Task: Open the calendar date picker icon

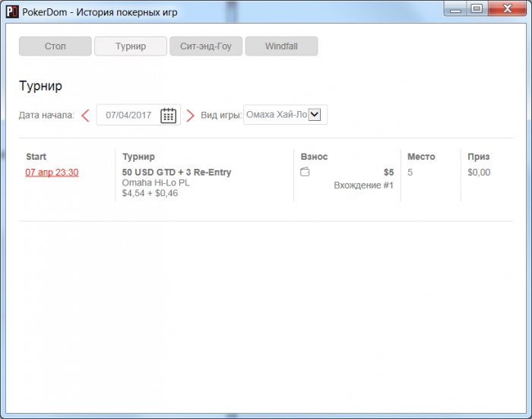Action: point(168,116)
